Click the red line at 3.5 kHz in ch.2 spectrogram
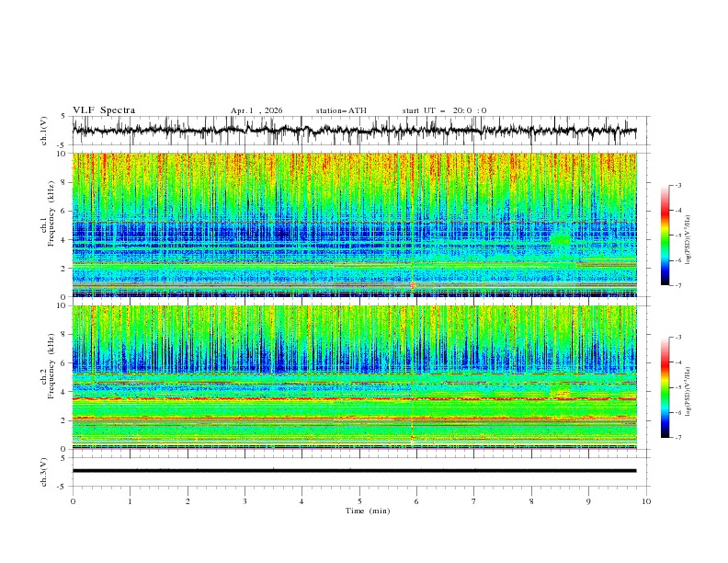728x563 pixels. [354, 398]
